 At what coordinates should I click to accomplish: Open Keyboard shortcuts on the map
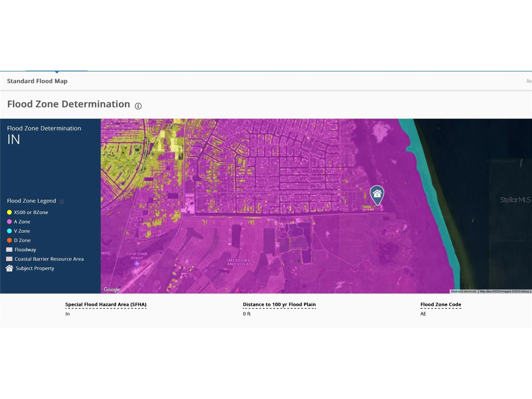(x=463, y=292)
